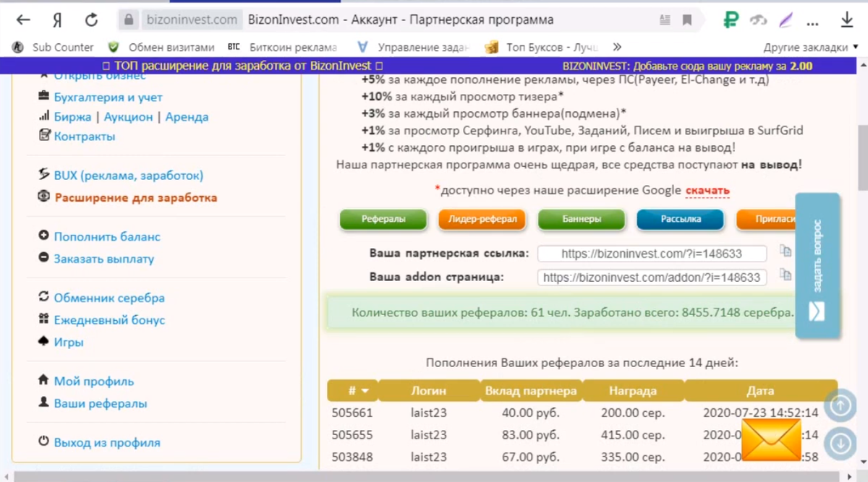Click the green Рефералы button

(x=383, y=219)
